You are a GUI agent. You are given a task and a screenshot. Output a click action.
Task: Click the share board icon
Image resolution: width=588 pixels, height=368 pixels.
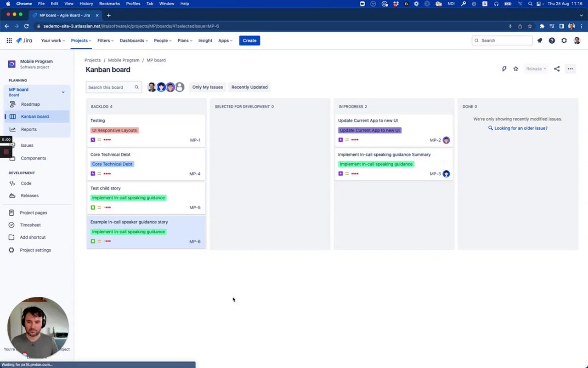(x=557, y=69)
